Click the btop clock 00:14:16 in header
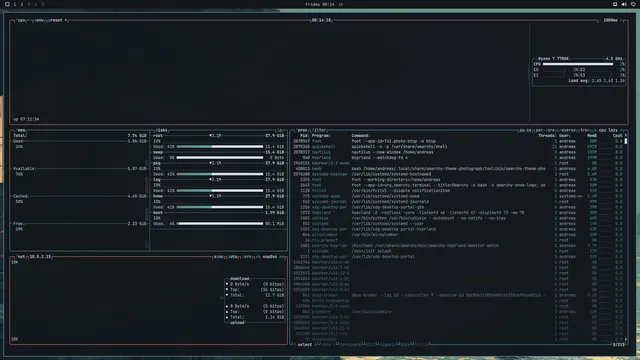The width and height of the screenshot is (640, 360). click(321, 20)
